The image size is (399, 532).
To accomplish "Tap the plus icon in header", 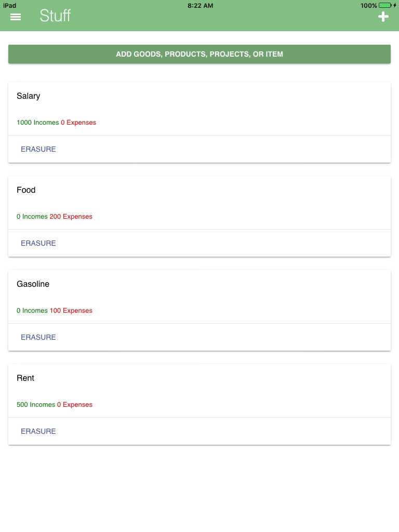I will (383, 17).
